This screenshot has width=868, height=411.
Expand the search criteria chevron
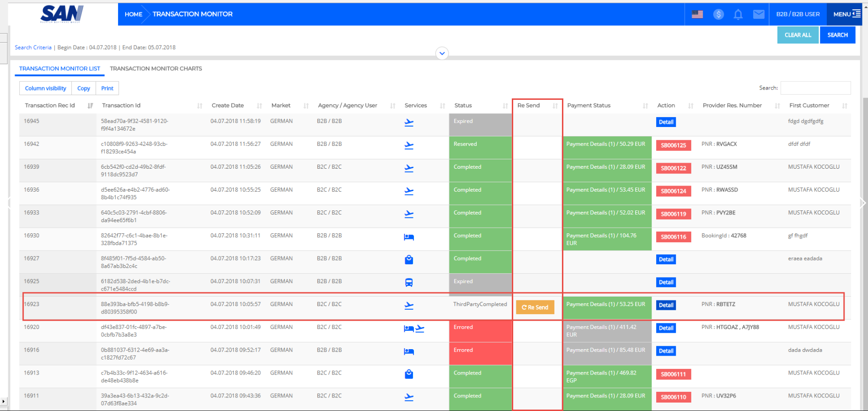pyautogui.click(x=442, y=53)
